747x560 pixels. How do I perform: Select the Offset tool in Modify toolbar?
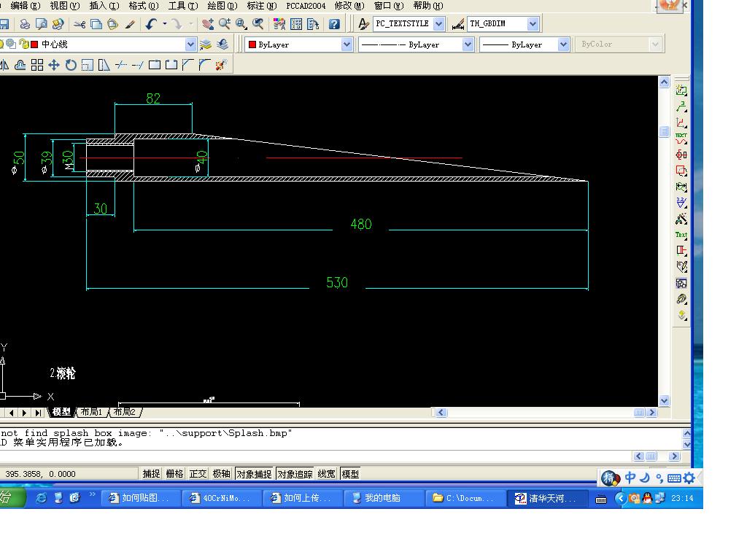(x=20, y=65)
